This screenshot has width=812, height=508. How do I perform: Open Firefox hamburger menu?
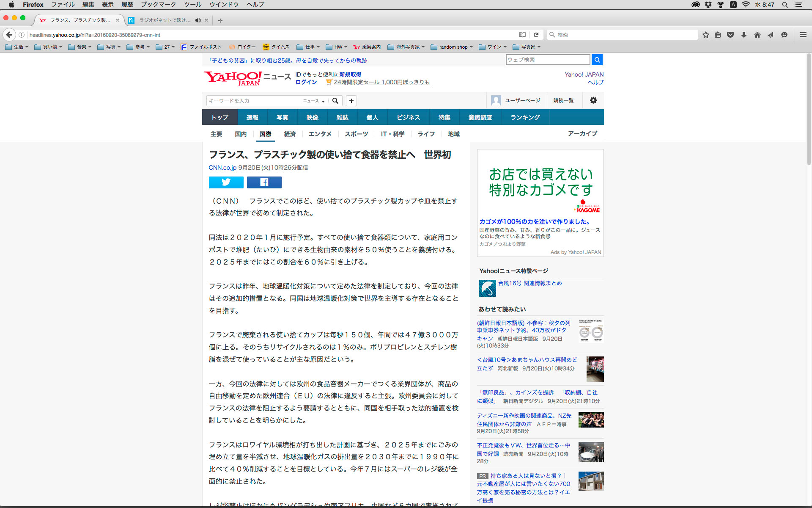click(x=803, y=35)
